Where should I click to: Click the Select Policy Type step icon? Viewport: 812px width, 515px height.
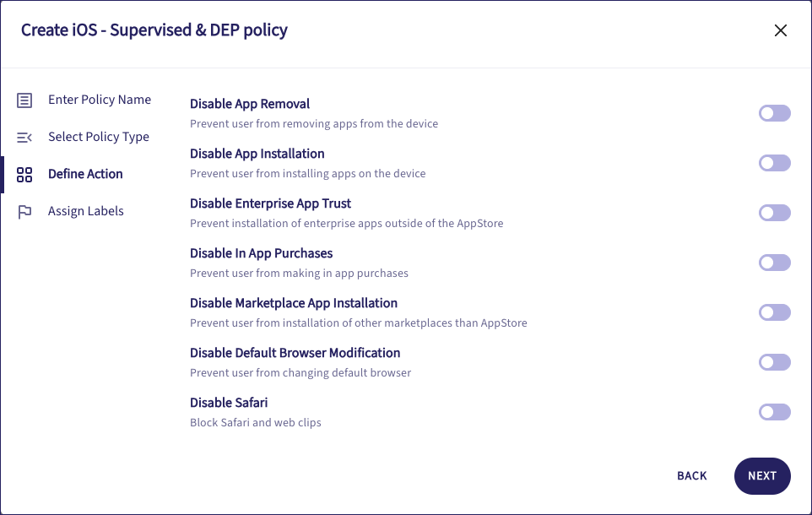pyautogui.click(x=24, y=138)
